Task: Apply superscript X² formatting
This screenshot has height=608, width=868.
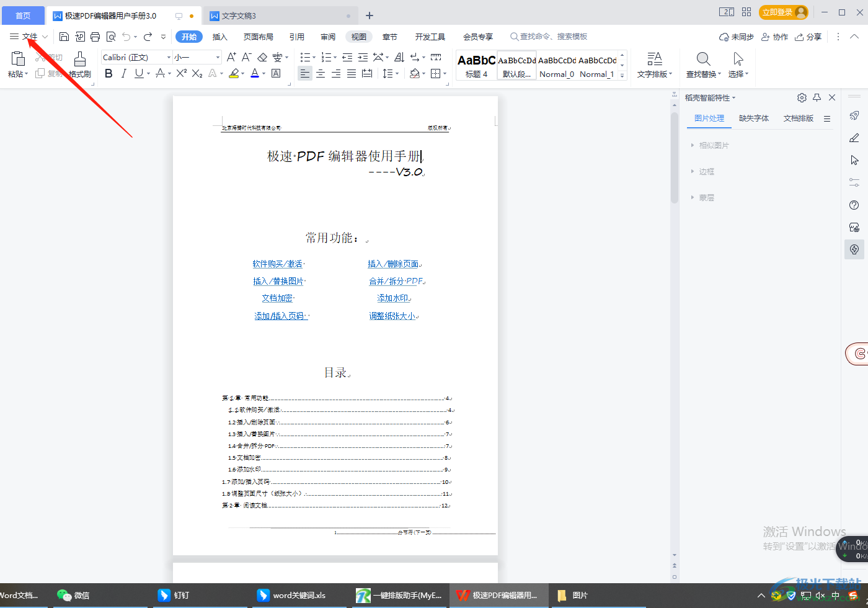Action: [x=182, y=73]
